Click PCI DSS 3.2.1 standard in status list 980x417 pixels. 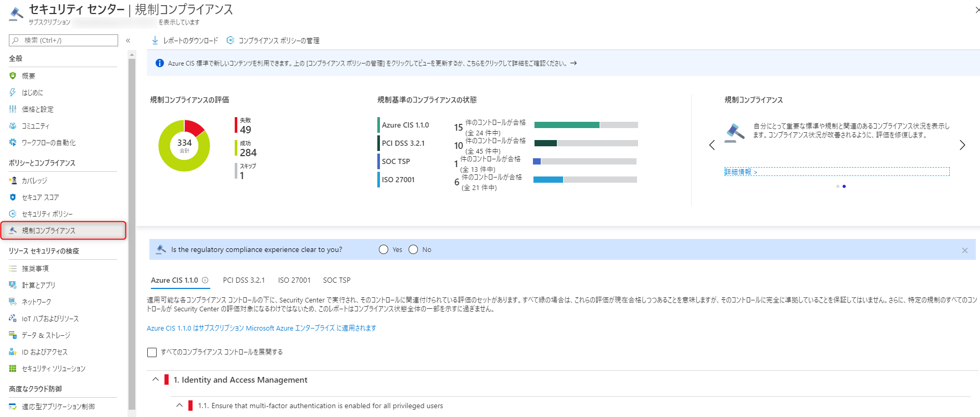(403, 143)
